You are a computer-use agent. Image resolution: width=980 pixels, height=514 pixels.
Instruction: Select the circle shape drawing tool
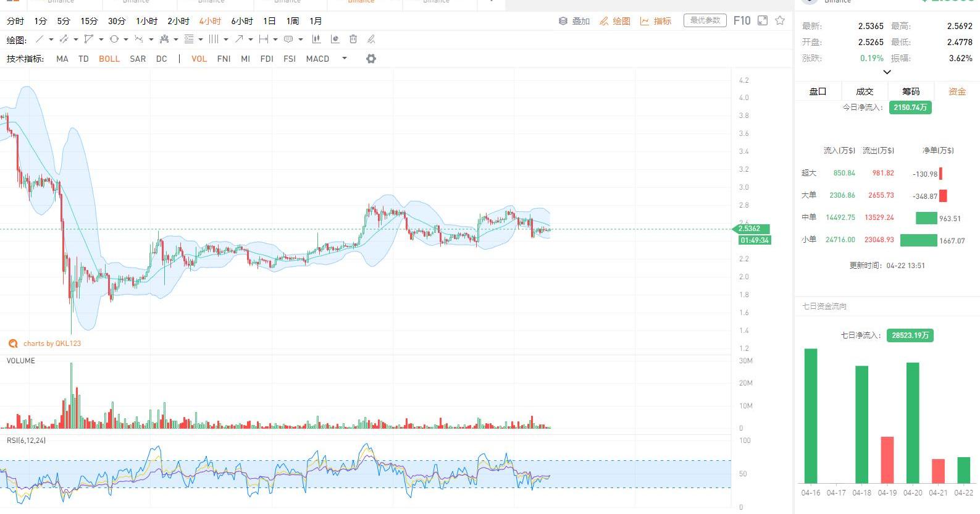pos(114,40)
